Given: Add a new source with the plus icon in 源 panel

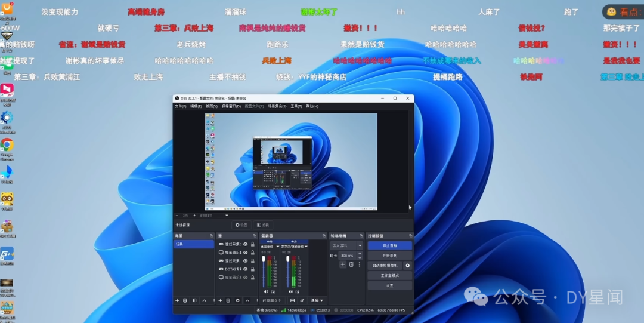Looking at the screenshot, I should pos(220,300).
